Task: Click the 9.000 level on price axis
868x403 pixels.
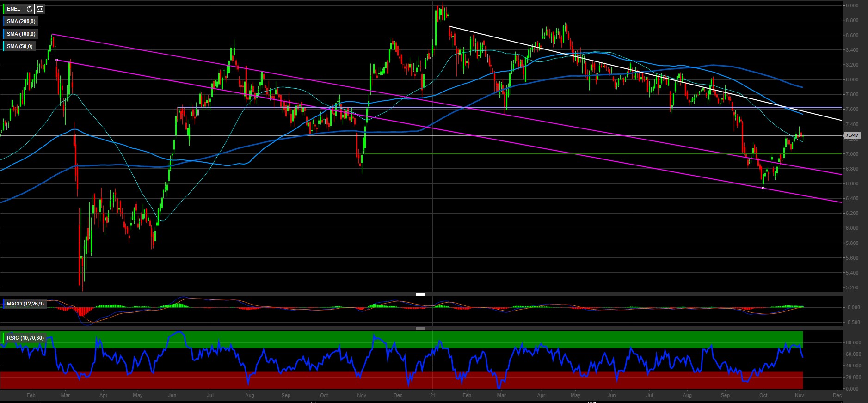Action: pos(852,6)
